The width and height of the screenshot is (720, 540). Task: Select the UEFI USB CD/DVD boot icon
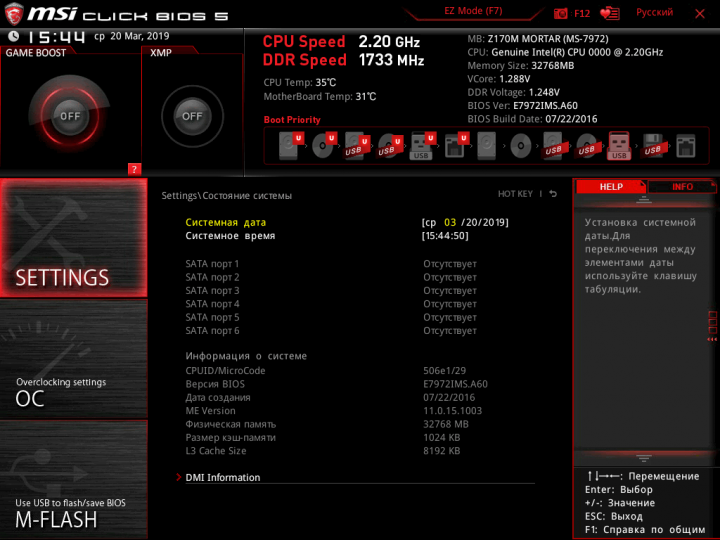(390, 146)
